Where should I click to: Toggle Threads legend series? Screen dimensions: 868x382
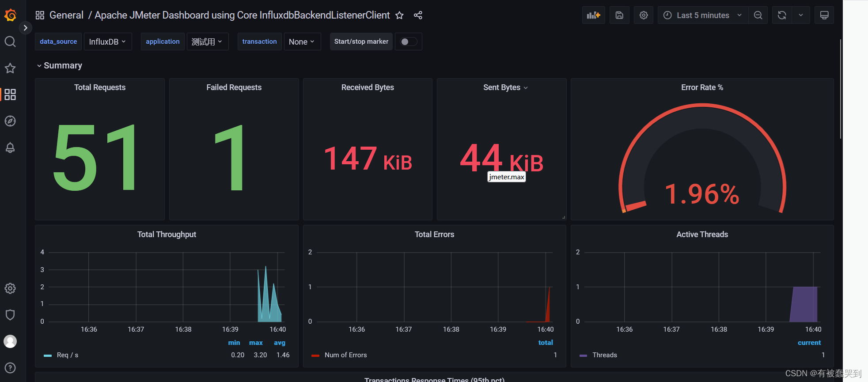tap(604, 355)
